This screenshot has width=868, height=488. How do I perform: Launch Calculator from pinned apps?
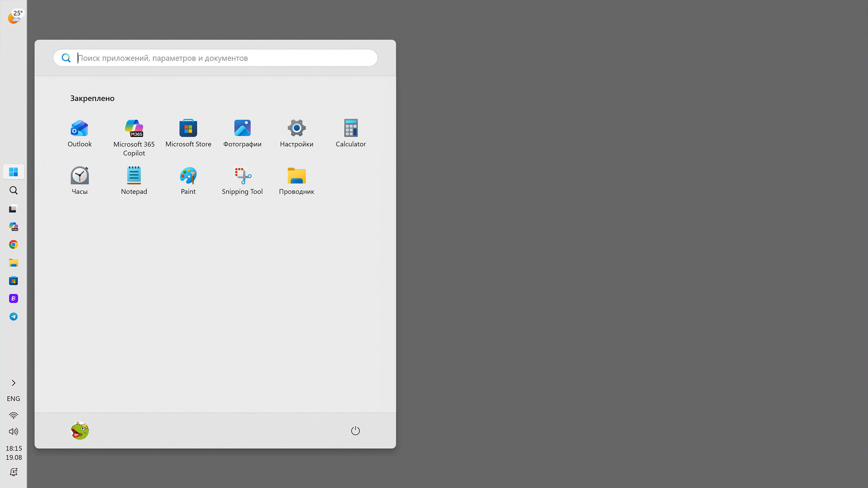click(x=351, y=134)
